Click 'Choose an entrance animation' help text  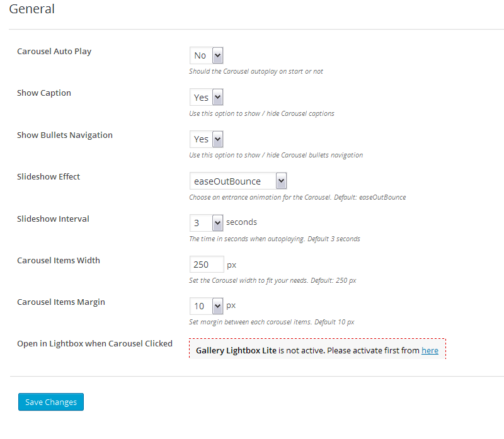(x=297, y=197)
